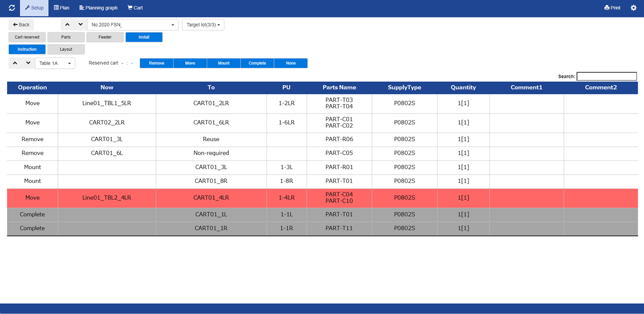
Task: Toggle the Remove operation filter
Action: [x=156, y=63]
